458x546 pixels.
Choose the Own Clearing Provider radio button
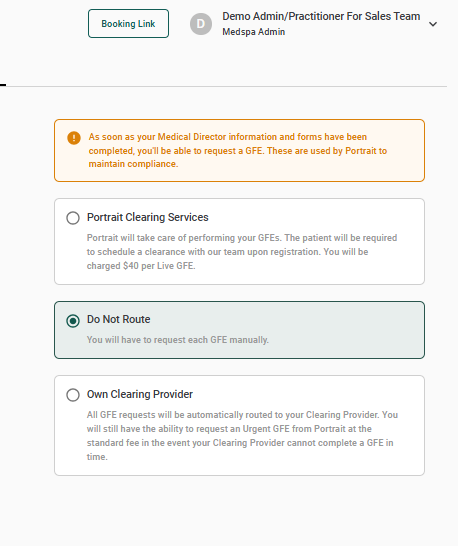[x=73, y=395]
